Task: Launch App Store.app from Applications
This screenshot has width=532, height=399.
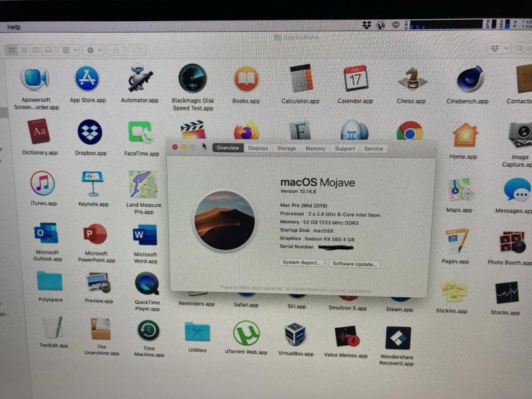Action: [87, 78]
